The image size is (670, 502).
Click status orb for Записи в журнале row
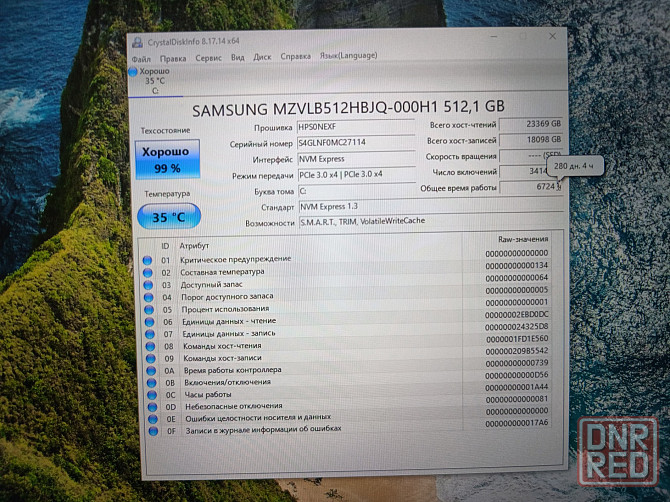pos(153,431)
